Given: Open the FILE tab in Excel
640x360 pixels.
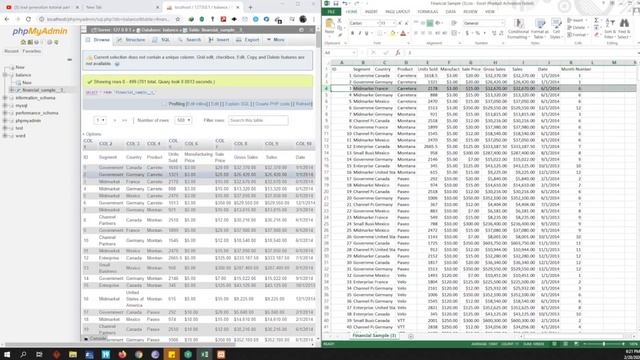Looking at the screenshot, I should pos(331,12).
